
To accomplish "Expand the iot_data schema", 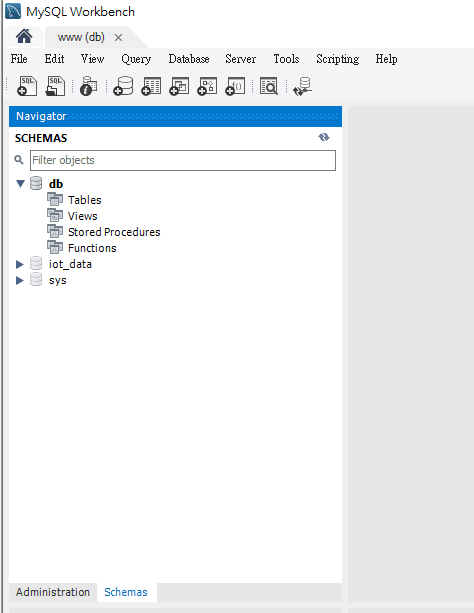I will coord(20,264).
